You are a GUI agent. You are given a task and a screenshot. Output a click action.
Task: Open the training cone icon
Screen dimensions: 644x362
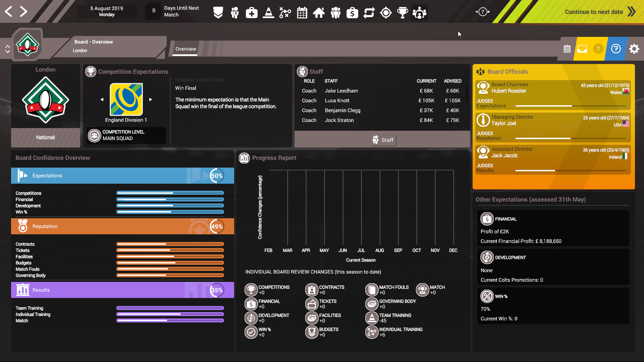(x=268, y=13)
